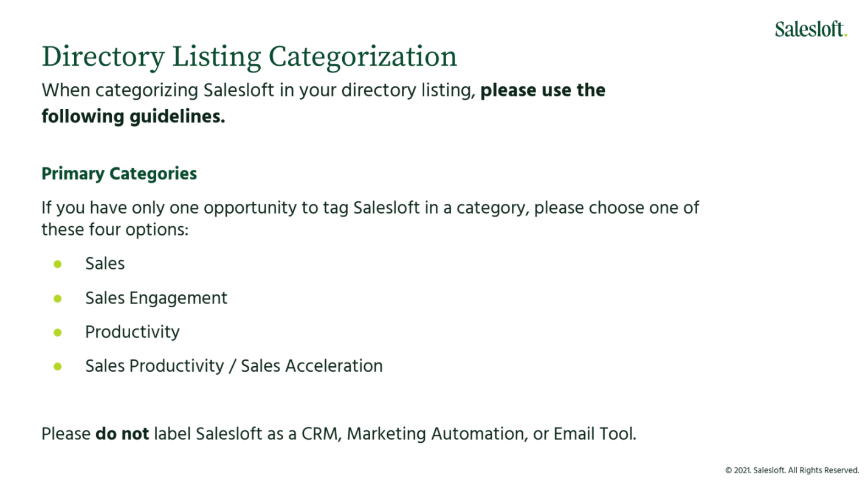Click the Salesloft logo
Screen dimensions: 868x483
coord(811,29)
